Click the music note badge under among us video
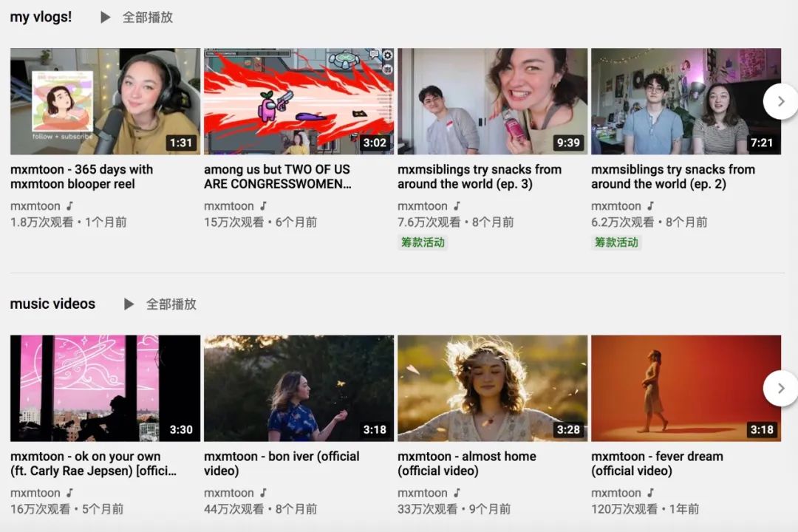Image resolution: width=798 pixels, height=532 pixels. 263,205
